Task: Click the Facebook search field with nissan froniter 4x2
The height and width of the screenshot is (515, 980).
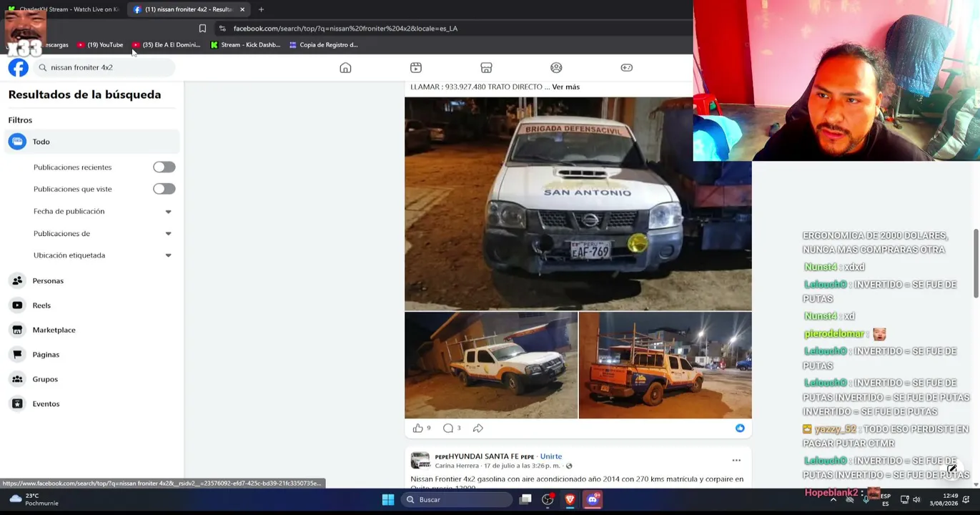Action: tap(103, 67)
